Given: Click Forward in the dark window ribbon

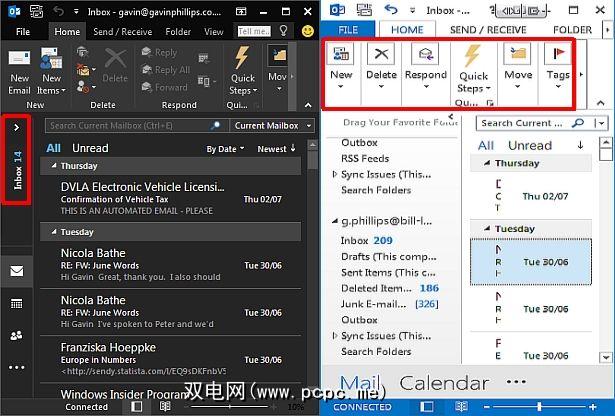Looking at the screenshot, I should pos(164,87).
